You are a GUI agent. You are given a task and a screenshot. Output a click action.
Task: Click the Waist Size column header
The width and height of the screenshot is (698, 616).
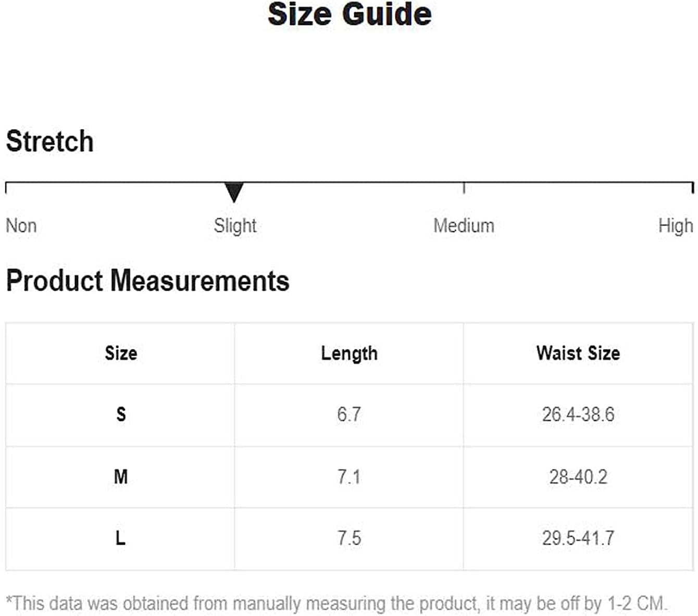(x=578, y=353)
